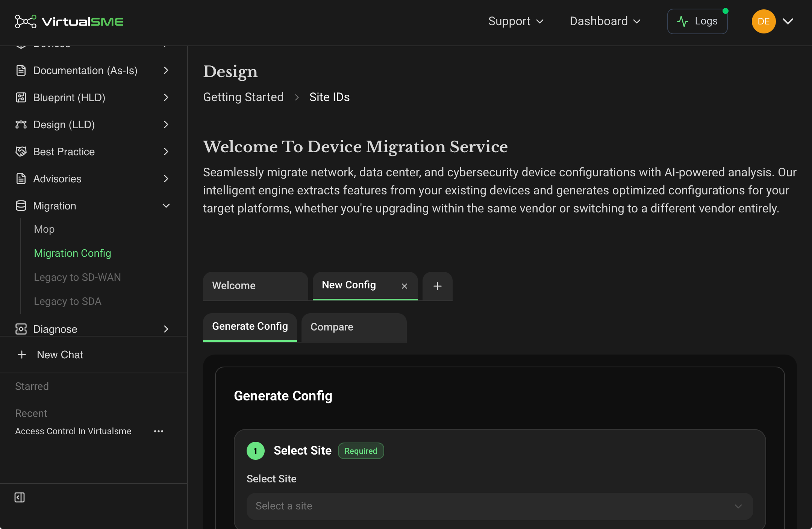Screen dimensions: 812x529
Task: Open the Dashboard dropdown menu
Action: (x=605, y=21)
